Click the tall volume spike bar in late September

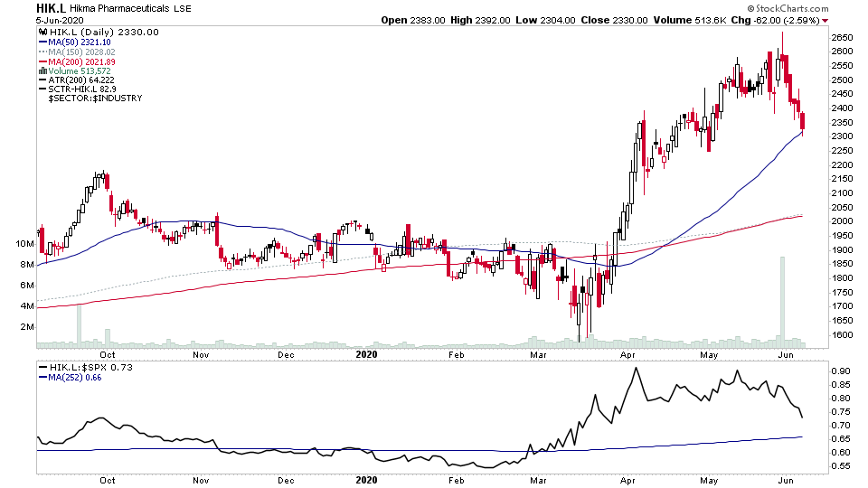click(80, 326)
